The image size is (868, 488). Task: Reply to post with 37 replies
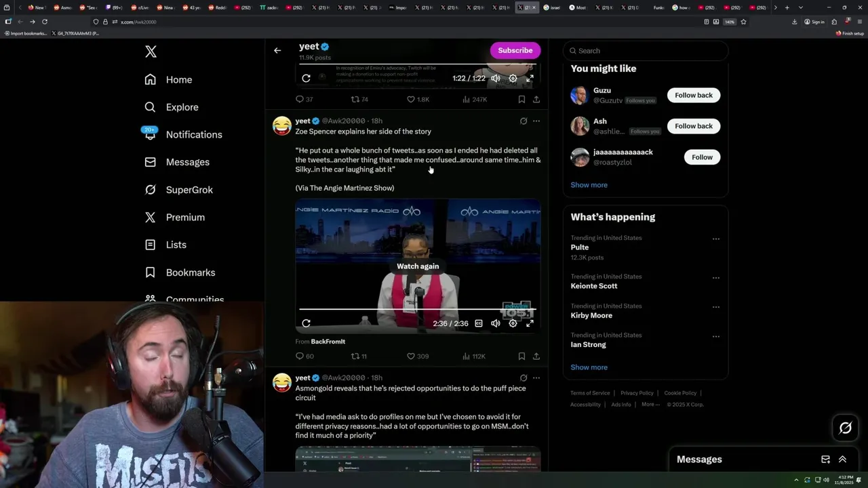coord(304,100)
